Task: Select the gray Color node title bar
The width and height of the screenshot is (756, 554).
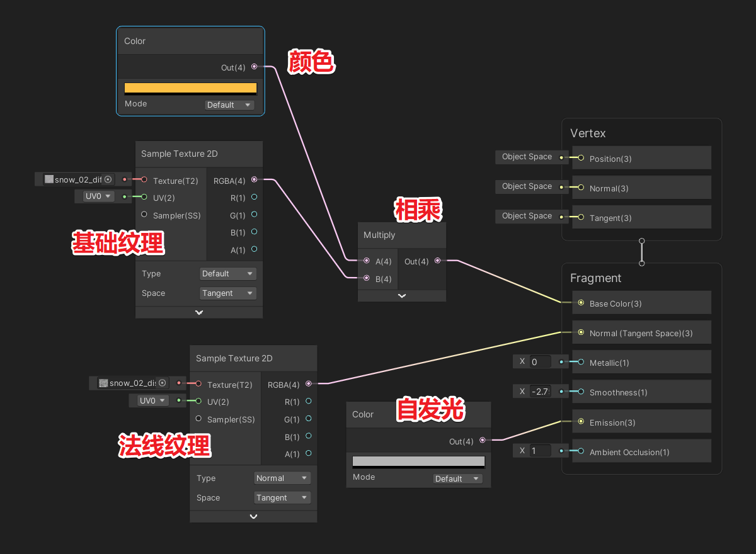Action: tap(418, 414)
